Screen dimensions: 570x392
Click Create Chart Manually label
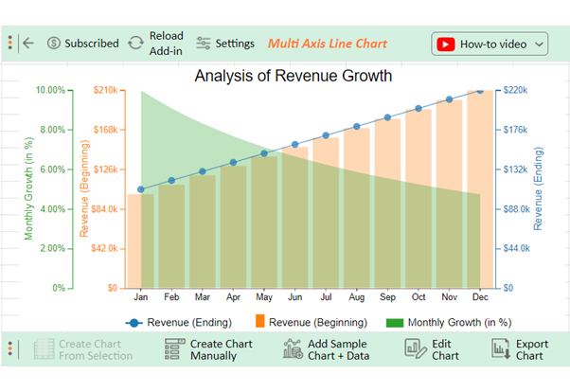click(221, 349)
